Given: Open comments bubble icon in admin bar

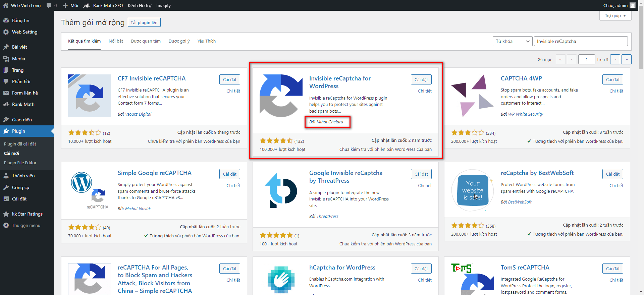Looking at the screenshot, I should click(x=49, y=5).
